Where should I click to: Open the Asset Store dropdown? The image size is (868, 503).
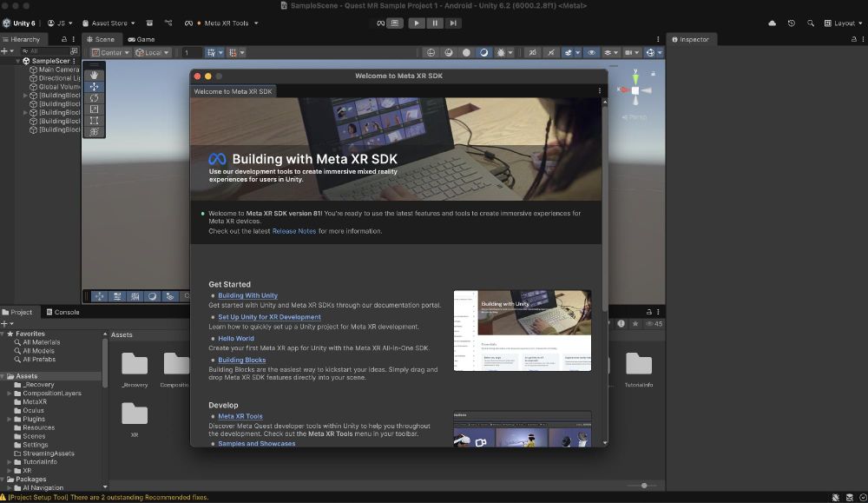108,23
